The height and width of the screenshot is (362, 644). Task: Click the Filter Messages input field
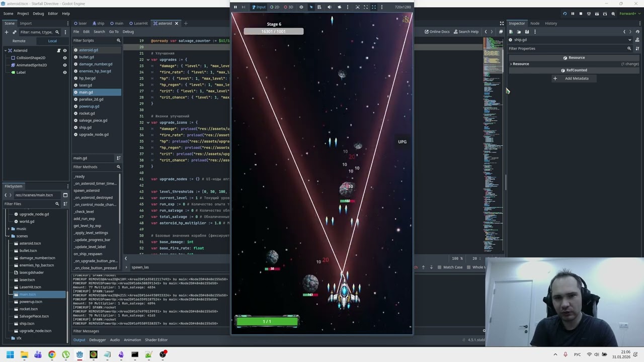point(151,331)
